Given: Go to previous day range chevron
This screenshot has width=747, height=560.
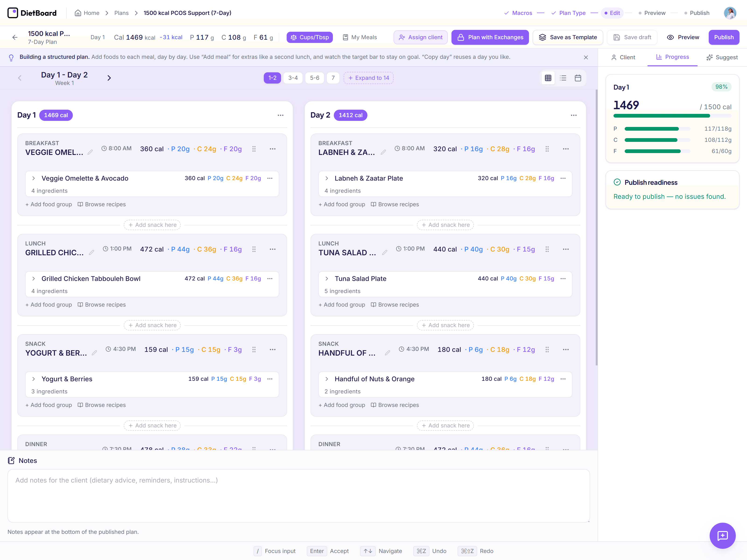Looking at the screenshot, I should tap(20, 78).
